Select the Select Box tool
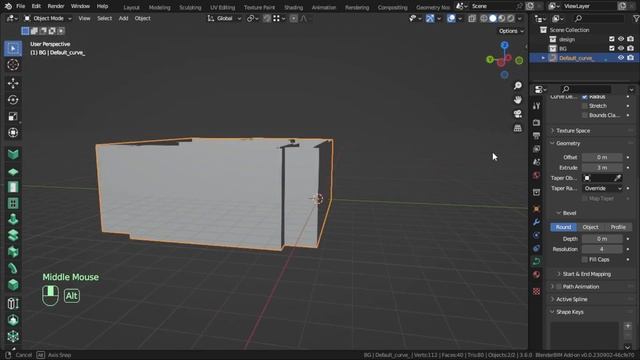 [x=13, y=49]
